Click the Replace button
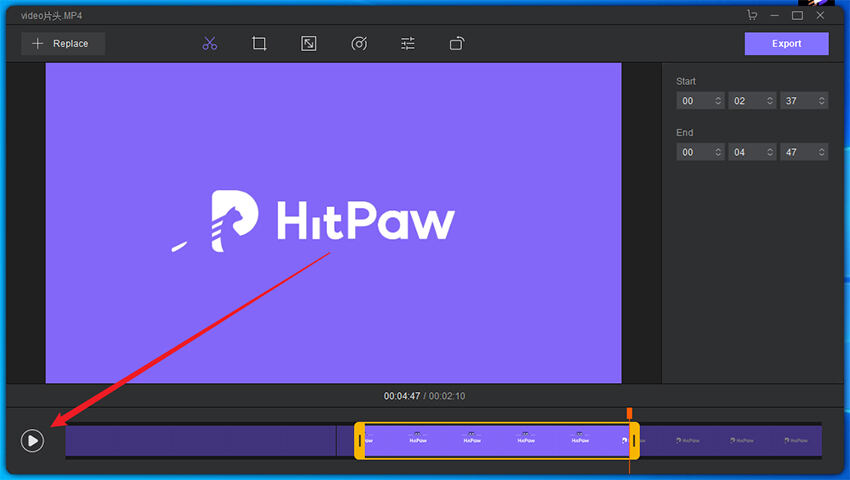 point(63,43)
